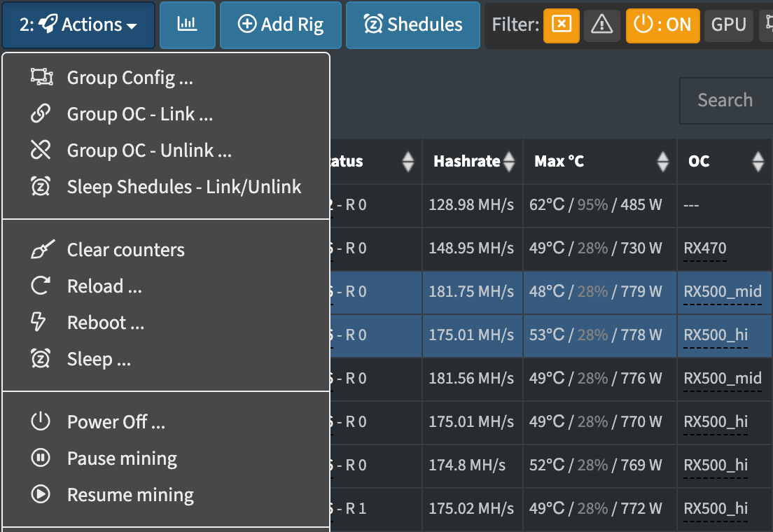Open the statistics chart icon button
This screenshot has height=532, width=773.
(188, 24)
